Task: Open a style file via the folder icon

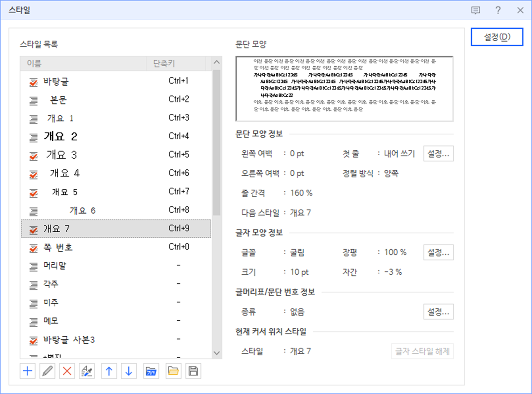Action: coord(173,371)
